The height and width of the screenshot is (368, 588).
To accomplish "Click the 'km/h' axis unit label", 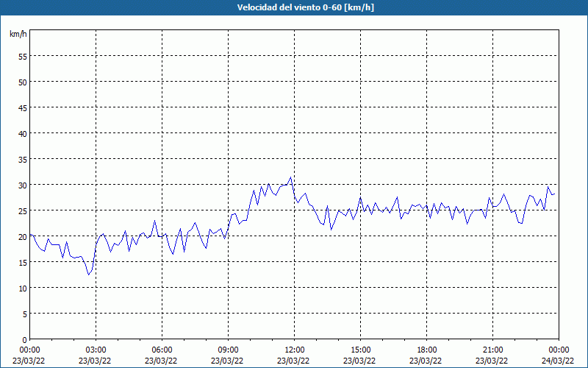I will coord(18,34).
